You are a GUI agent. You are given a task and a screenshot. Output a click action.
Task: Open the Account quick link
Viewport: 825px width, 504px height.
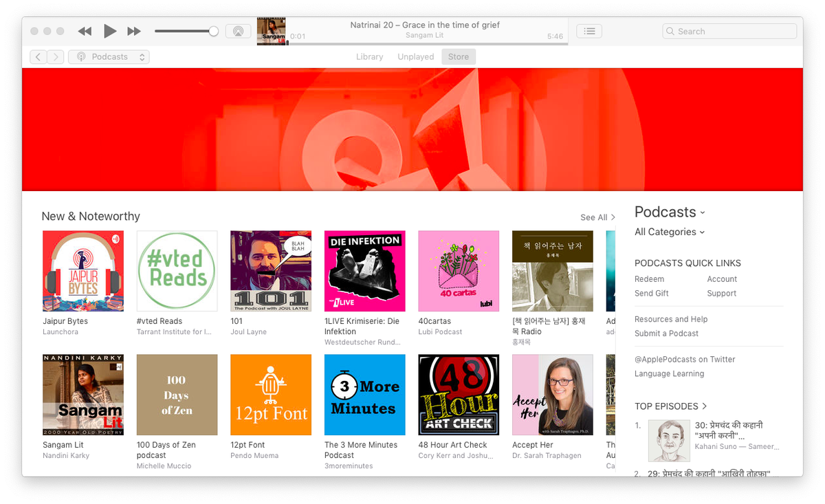pyautogui.click(x=722, y=279)
